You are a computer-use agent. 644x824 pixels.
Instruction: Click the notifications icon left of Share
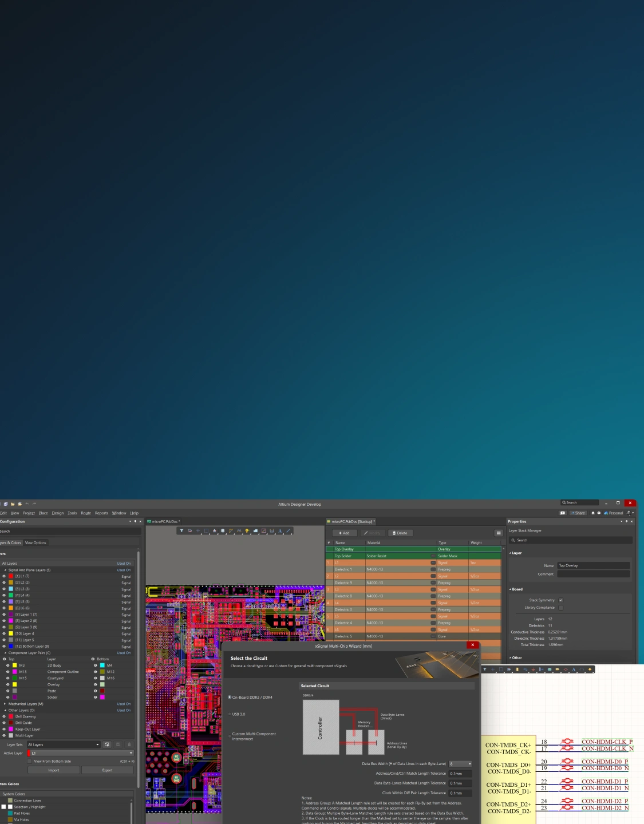[x=563, y=513]
